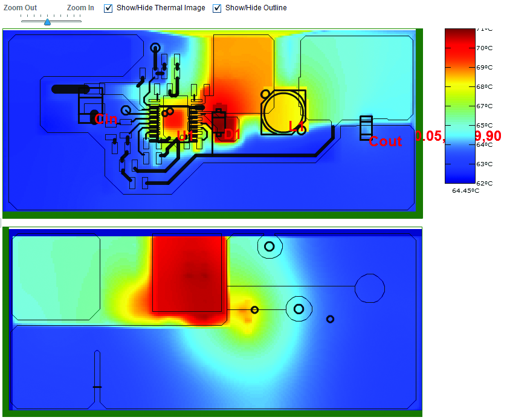Viewport: 507px width, 420px height.
Task: Click the Cin capacitor label
Action: 106,119
